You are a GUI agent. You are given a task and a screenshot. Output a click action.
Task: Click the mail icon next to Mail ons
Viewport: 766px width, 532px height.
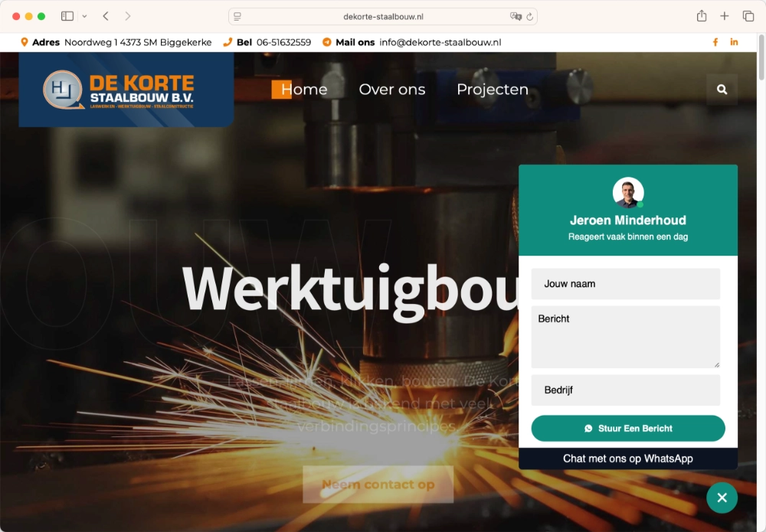(326, 42)
